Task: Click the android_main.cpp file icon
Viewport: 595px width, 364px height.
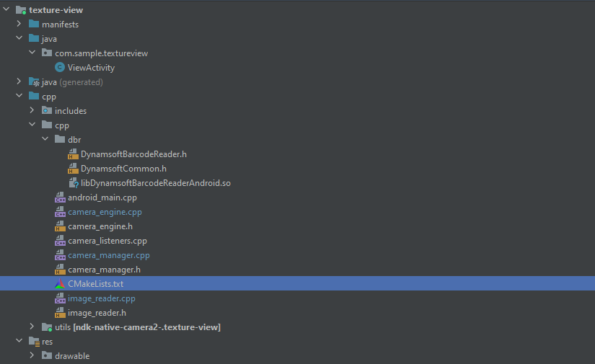Action: point(60,197)
